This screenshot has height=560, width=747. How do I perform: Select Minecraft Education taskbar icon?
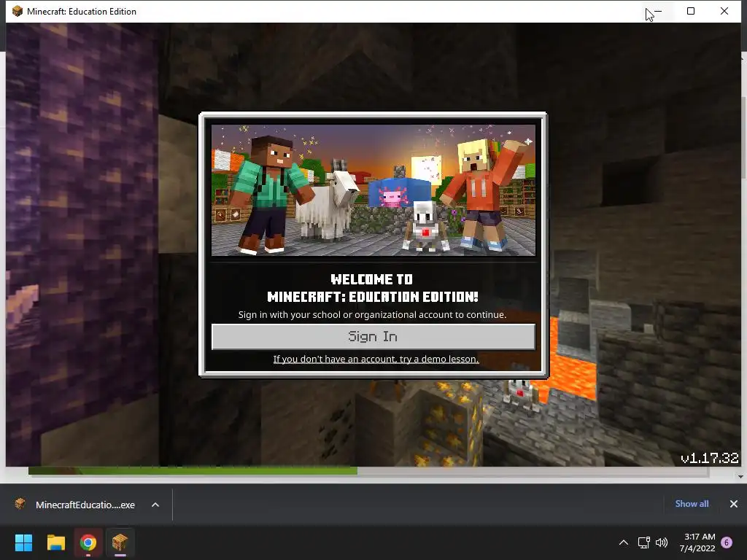click(120, 542)
